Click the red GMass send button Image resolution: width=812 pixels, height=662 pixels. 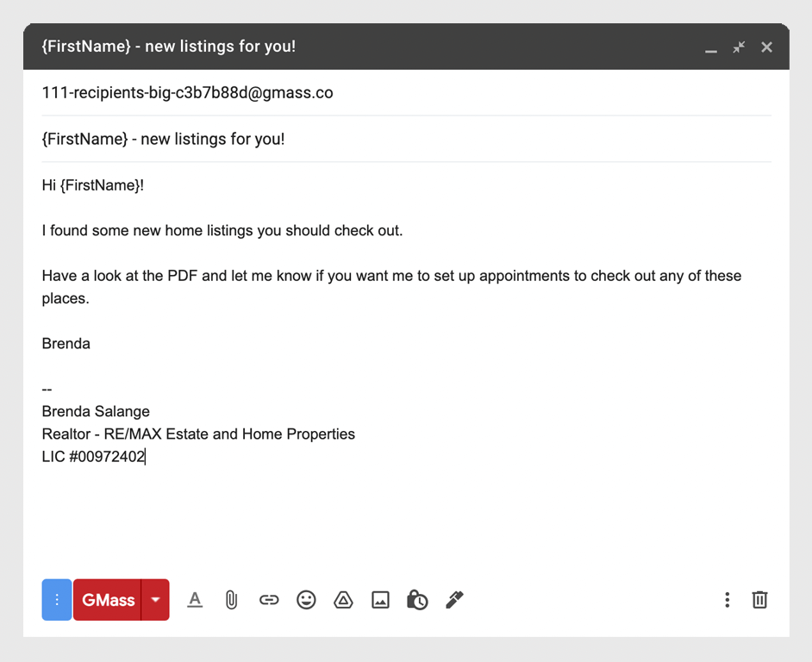(108, 600)
